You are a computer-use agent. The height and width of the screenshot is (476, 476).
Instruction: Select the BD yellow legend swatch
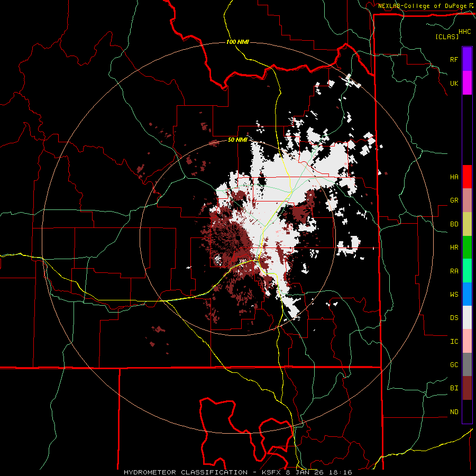click(467, 224)
